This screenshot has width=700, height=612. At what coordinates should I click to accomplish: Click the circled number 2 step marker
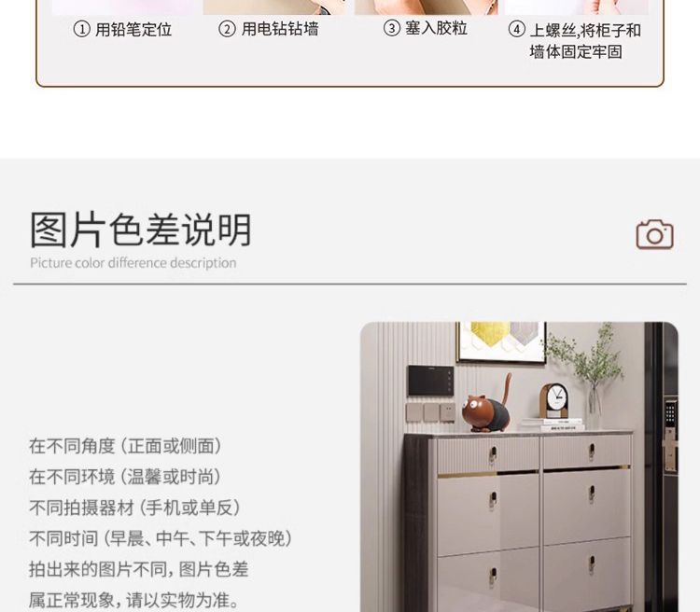[x=227, y=30]
